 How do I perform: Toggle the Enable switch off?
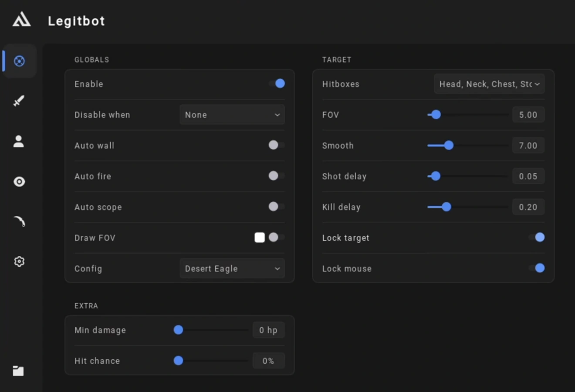(x=277, y=84)
